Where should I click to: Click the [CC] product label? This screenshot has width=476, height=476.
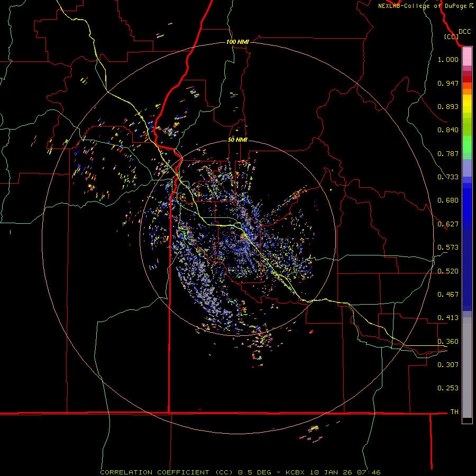point(451,36)
